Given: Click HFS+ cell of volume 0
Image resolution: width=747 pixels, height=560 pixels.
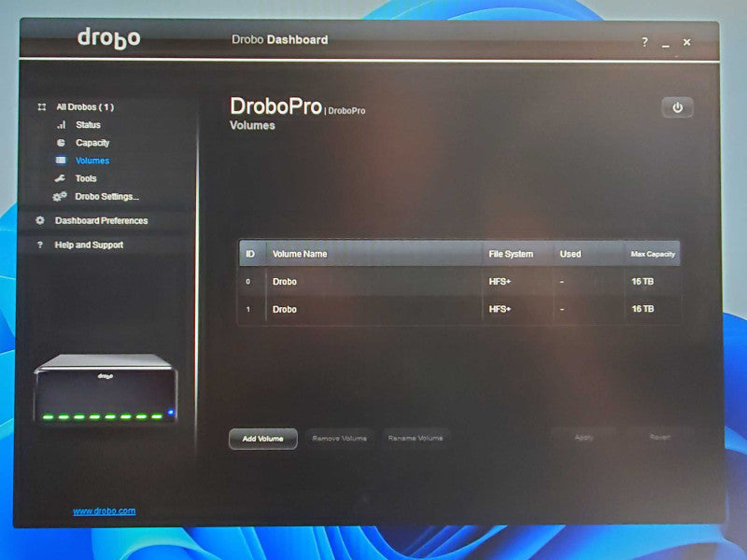Looking at the screenshot, I should coord(500,282).
